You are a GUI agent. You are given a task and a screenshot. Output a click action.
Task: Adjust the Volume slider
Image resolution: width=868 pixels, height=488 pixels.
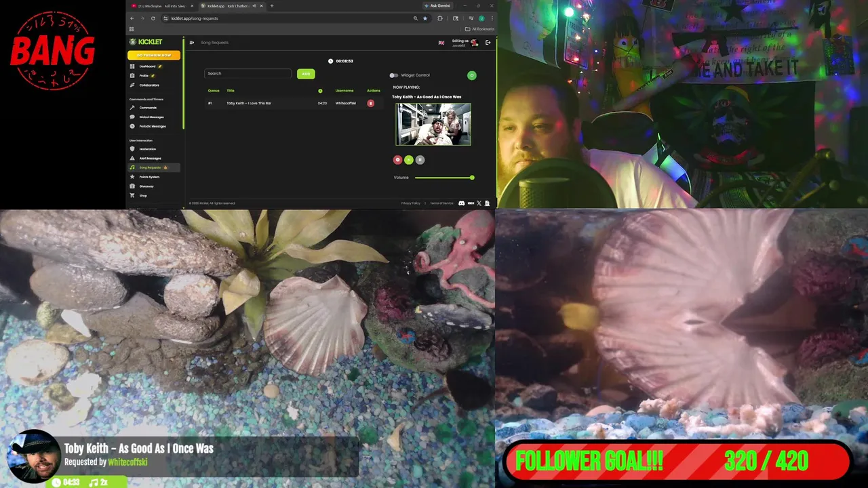coord(444,178)
